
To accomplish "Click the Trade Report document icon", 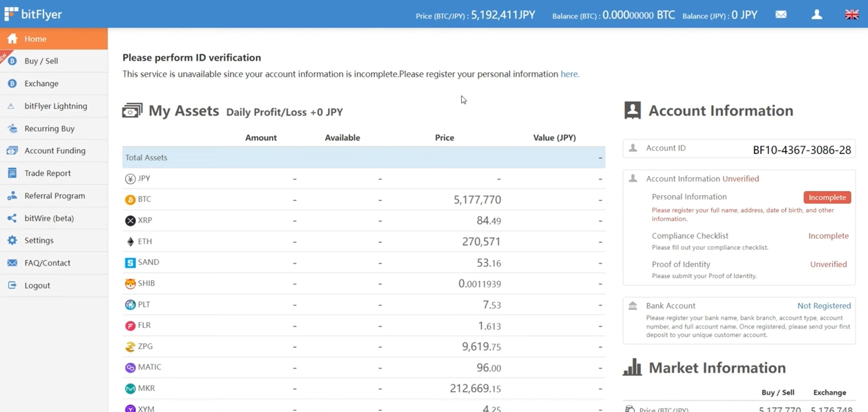I will pyautogui.click(x=12, y=173).
